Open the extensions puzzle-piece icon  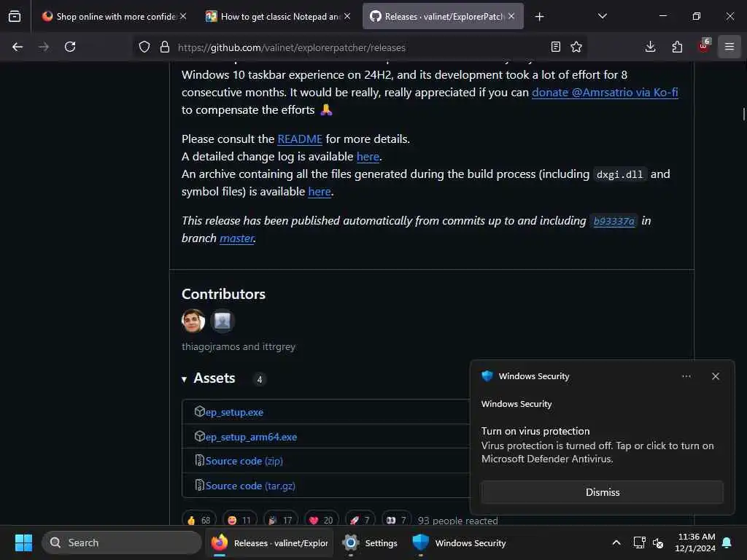[x=677, y=47]
